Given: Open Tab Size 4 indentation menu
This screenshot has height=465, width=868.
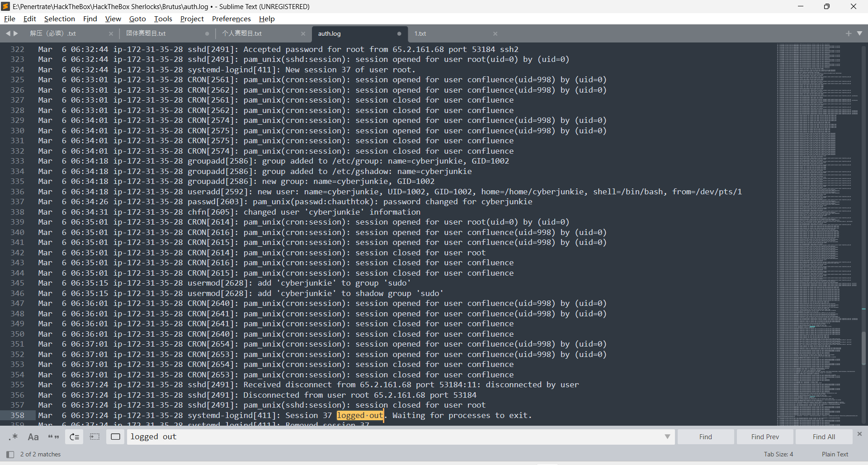Looking at the screenshot, I should click(x=778, y=454).
